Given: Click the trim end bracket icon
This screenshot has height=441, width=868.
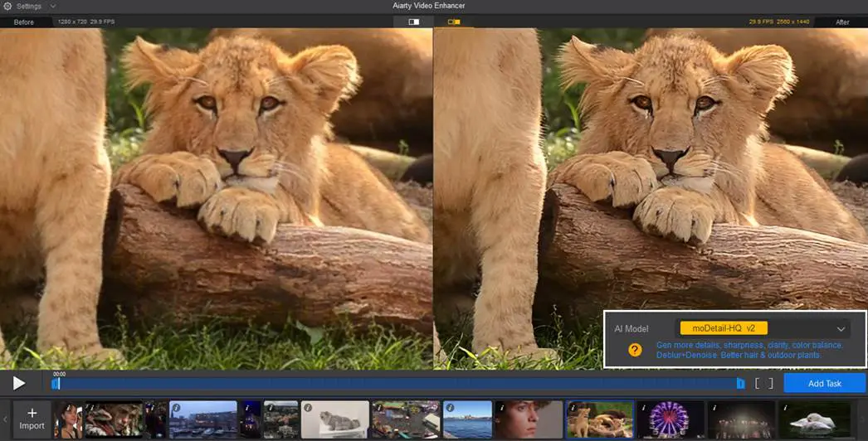Looking at the screenshot, I should (x=770, y=384).
